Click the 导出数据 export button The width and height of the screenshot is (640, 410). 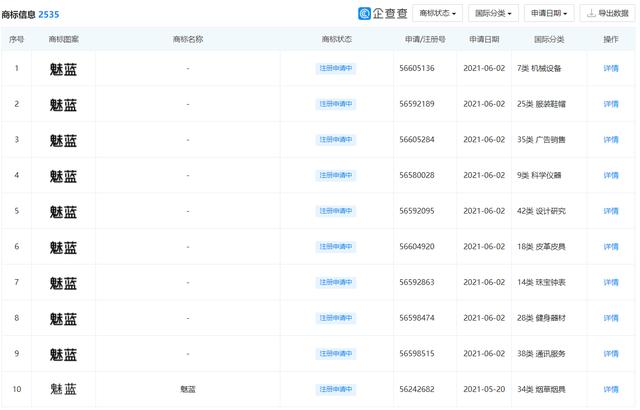pyautogui.click(x=607, y=13)
